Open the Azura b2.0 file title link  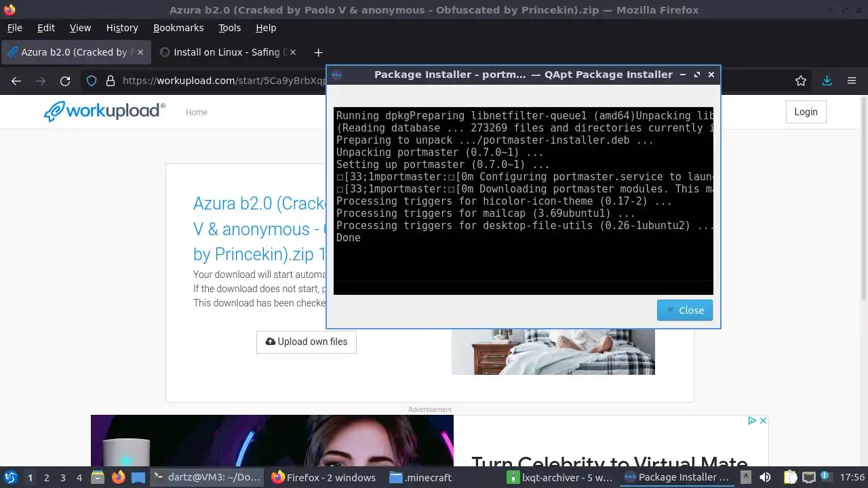point(260,228)
